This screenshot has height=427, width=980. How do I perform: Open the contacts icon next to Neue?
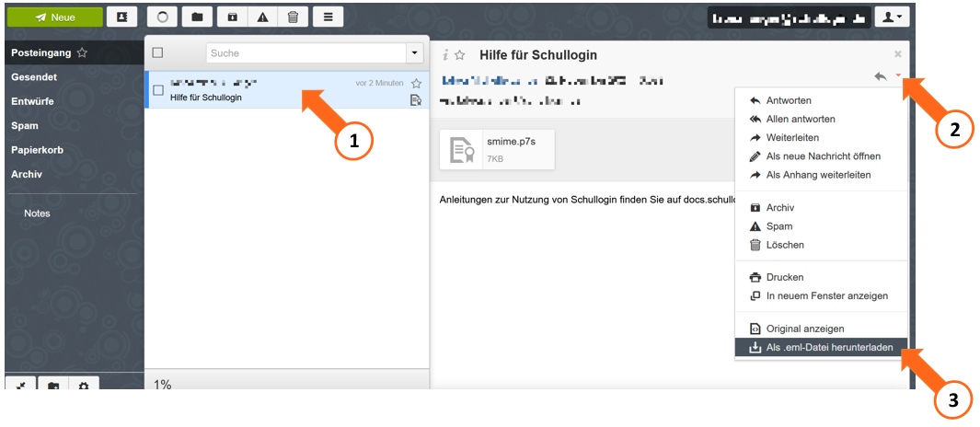click(x=121, y=17)
